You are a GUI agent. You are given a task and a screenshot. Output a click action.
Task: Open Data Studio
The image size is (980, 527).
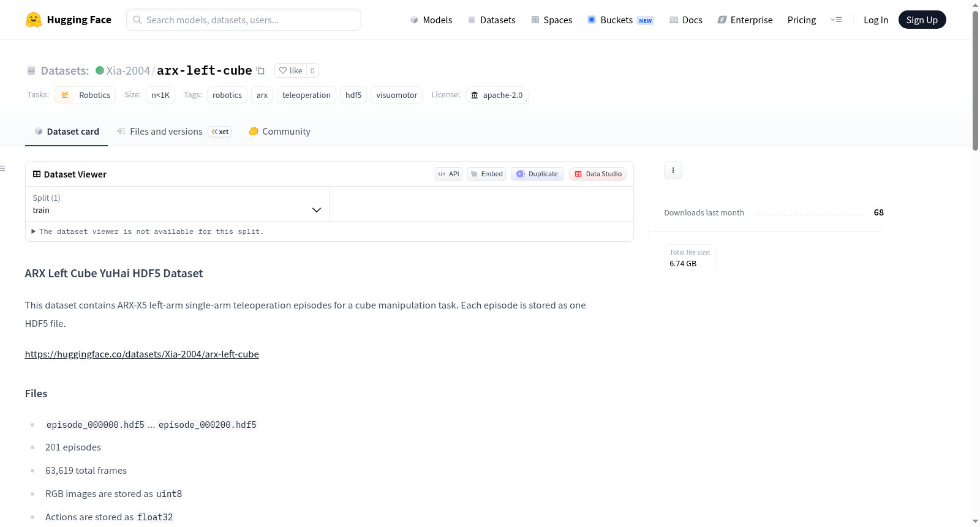(598, 174)
